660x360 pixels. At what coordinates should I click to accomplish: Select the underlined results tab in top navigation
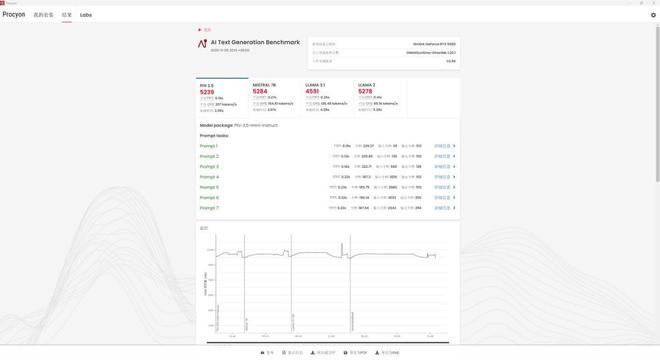coord(67,15)
